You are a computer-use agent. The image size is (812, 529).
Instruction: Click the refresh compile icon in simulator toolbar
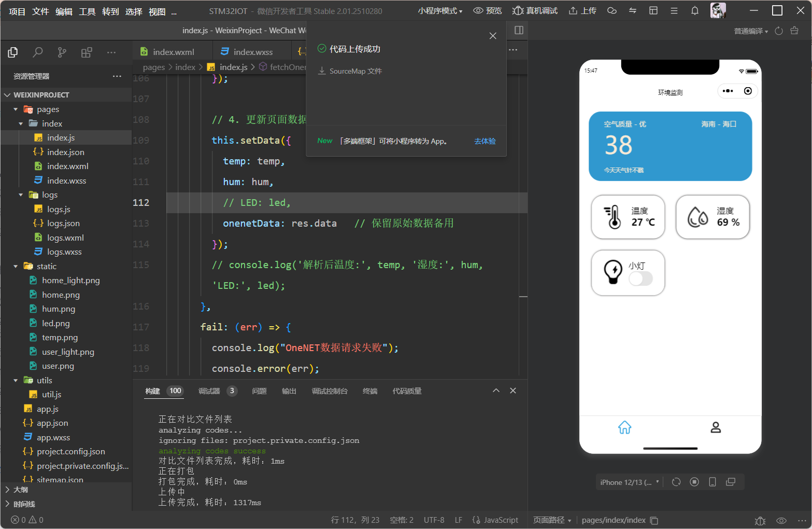click(779, 31)
